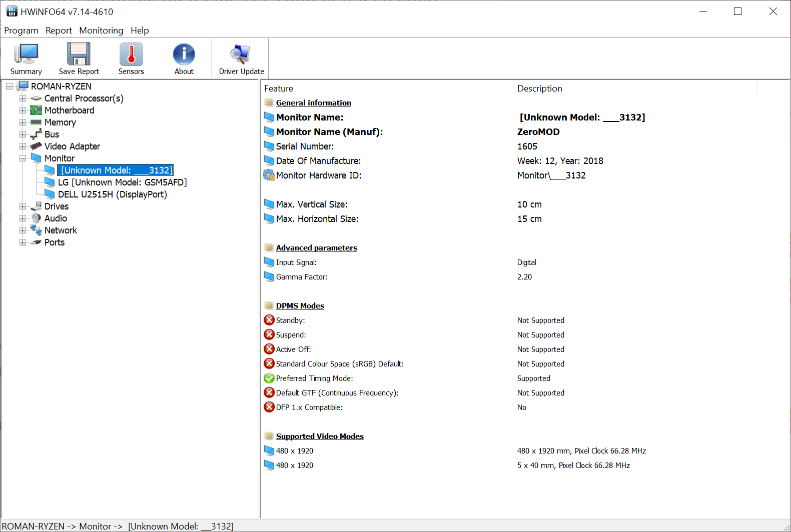Click the Monitor Hardware ID gear icon
This screenshot has width=791, height=532.
[269, 175]
